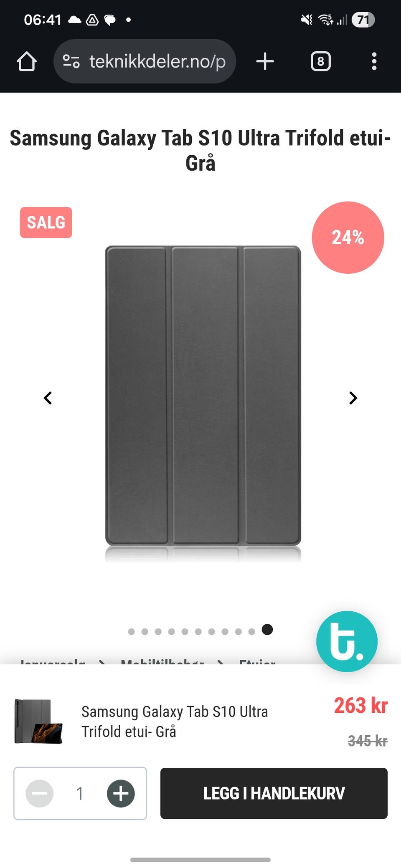
Task: Select the first image carousel dot
Action: [131, 631]
